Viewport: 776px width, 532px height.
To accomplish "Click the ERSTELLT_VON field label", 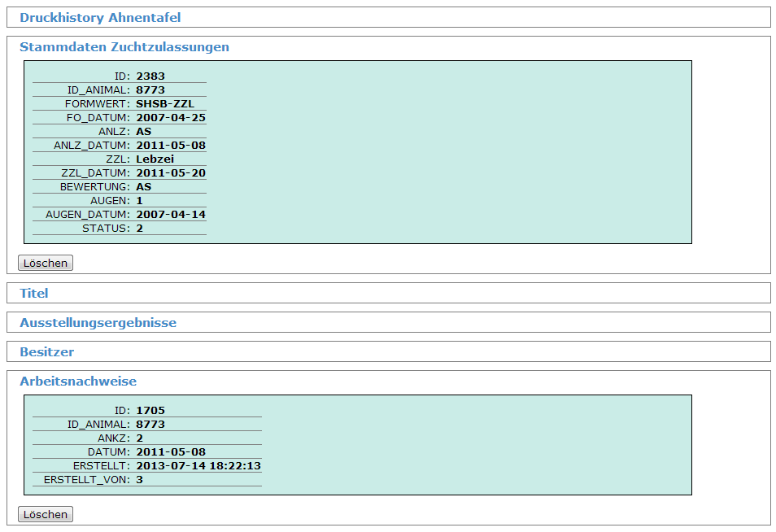I will click(x=86, y=480).
